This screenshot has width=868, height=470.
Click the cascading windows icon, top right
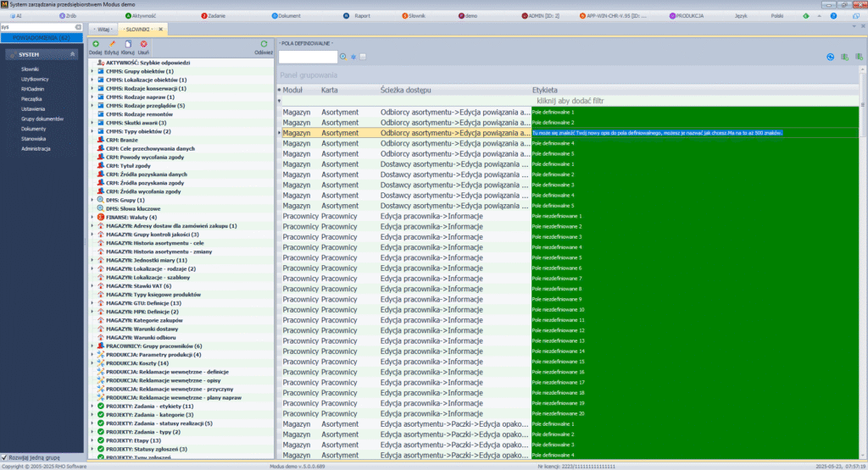pyautogui.click(x=856, y=16)
